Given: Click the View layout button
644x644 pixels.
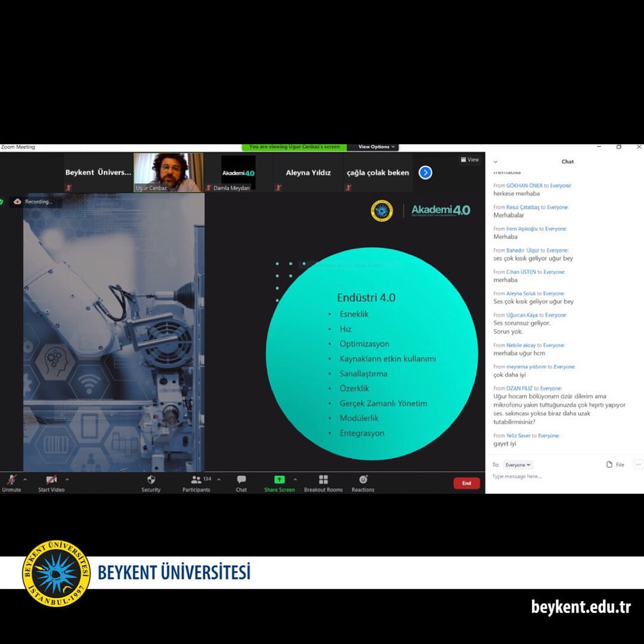Looking at the screenshot, I should [470, 160].
